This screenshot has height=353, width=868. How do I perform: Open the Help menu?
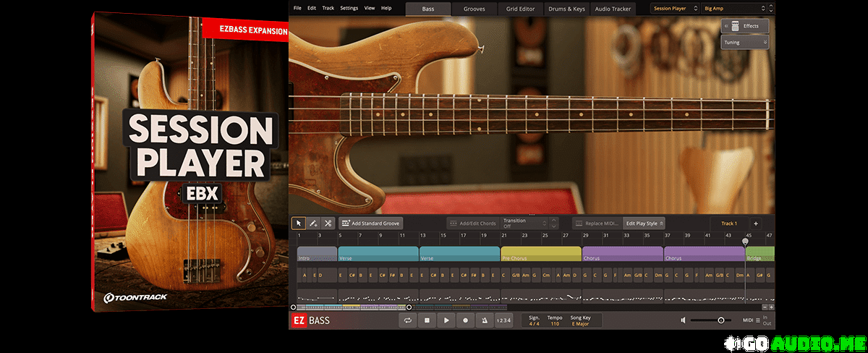pyautogui.click(x=386, y=8)
